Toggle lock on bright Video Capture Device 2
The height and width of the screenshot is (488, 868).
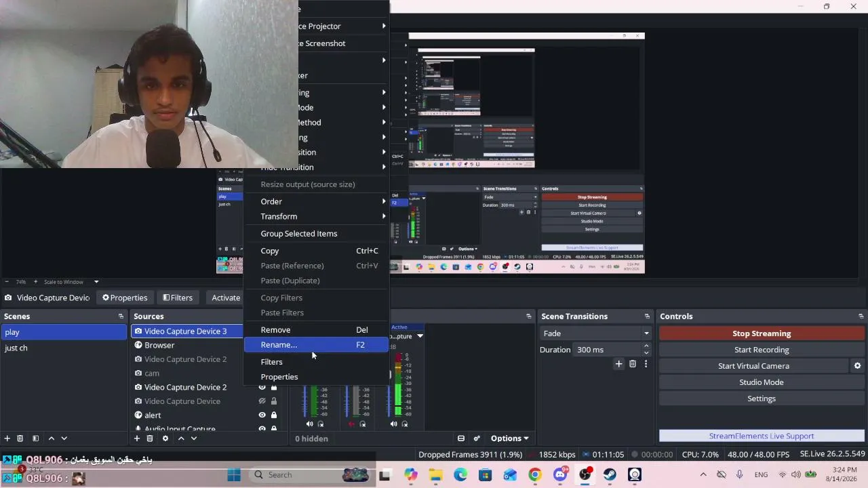[x=274, y=387]
